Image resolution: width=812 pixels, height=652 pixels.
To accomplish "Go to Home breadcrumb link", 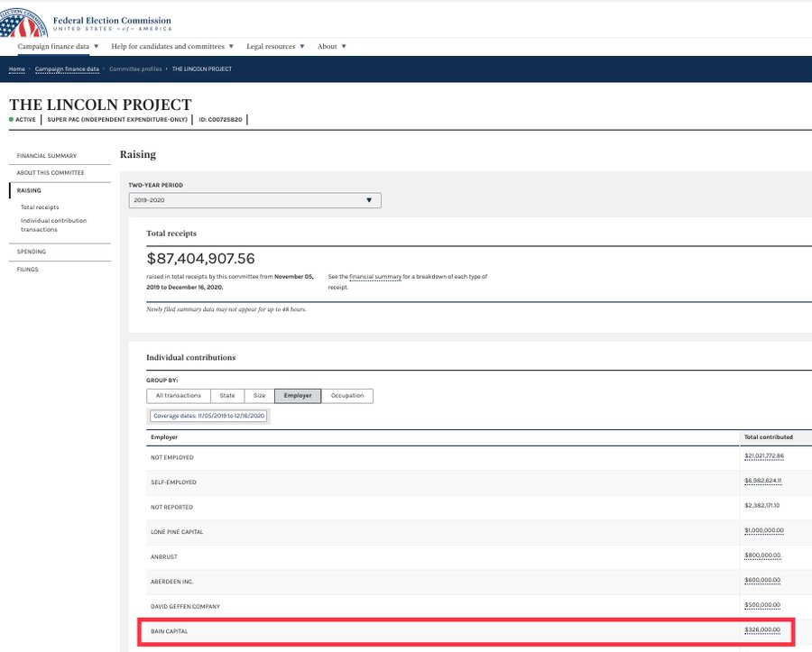I will tap(16, 69).
